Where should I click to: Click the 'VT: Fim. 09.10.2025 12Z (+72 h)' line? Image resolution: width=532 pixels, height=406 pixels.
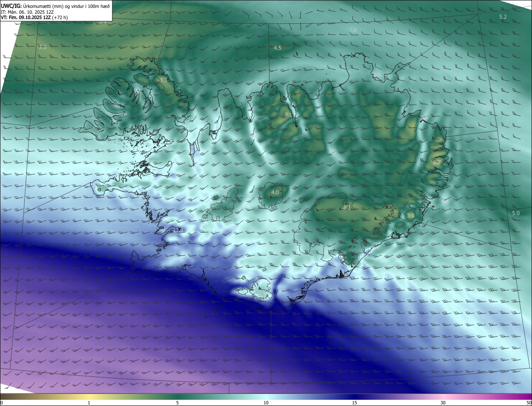(x=34, y=17)
